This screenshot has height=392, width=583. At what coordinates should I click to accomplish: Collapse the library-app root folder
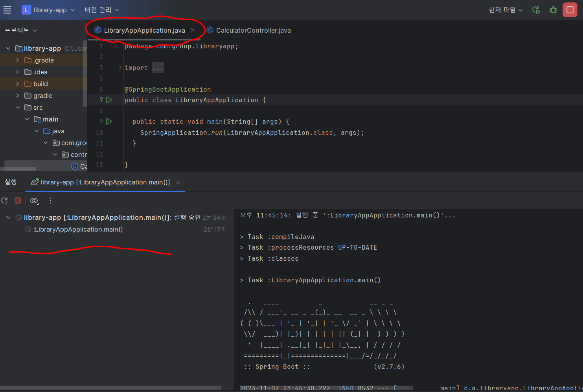(8, 48)
